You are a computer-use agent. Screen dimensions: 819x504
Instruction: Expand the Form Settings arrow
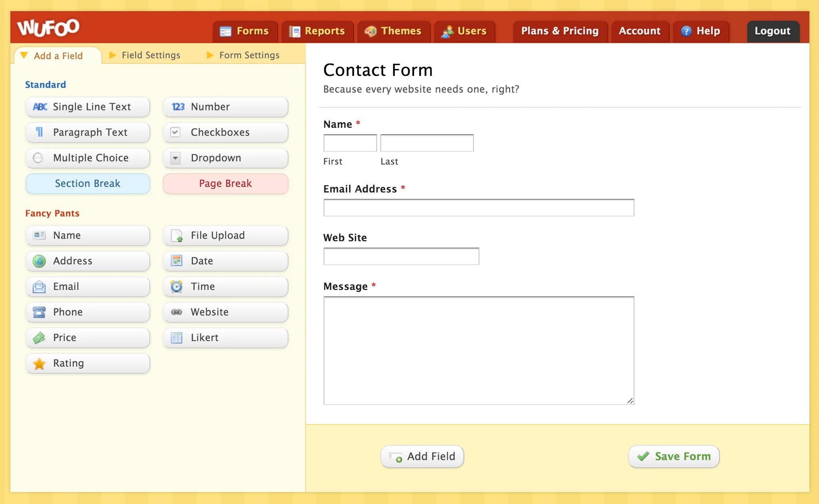pyautogui.click(x=210, y=55)
